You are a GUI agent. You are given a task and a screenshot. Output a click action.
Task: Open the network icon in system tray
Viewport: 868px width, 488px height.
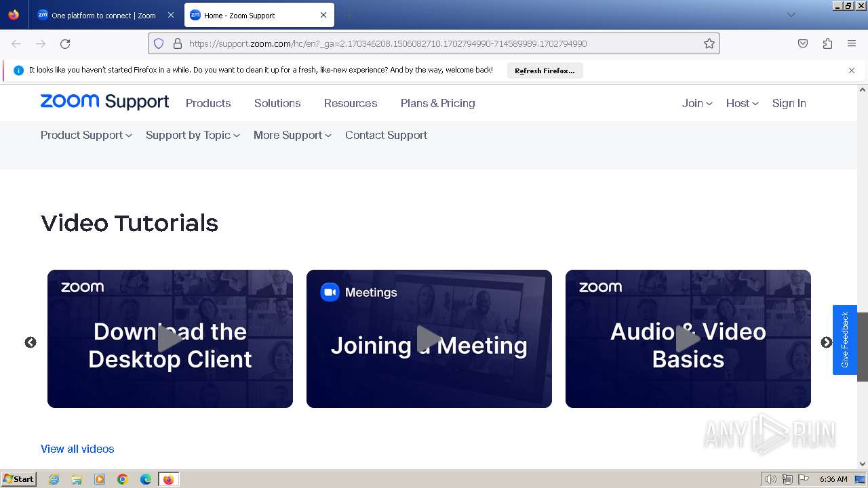tap(787, 479)
